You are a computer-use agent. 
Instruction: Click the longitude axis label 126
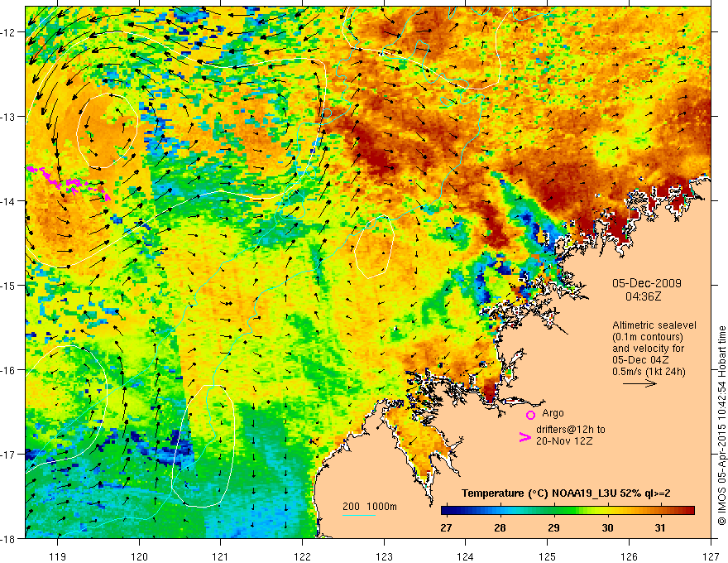click(x=629, y=556)
